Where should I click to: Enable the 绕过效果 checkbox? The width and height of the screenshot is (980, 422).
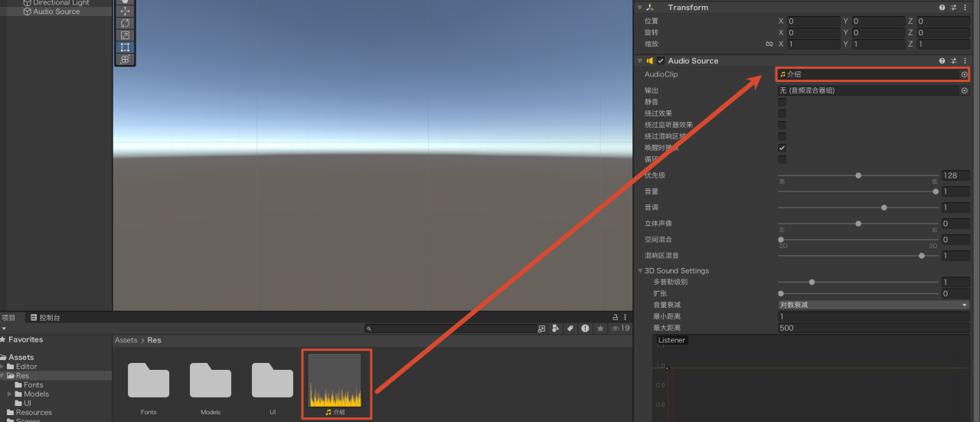[x=782, y=113]
